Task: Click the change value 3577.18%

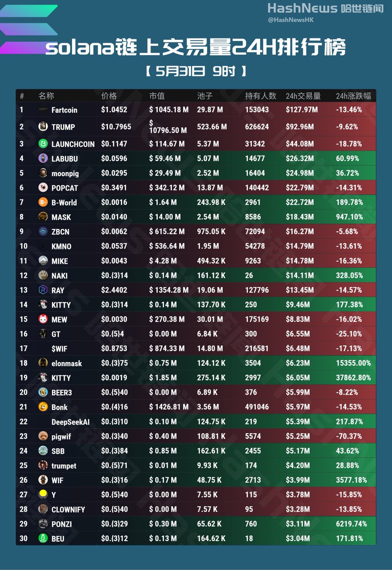Action: [x=351, y=480]
